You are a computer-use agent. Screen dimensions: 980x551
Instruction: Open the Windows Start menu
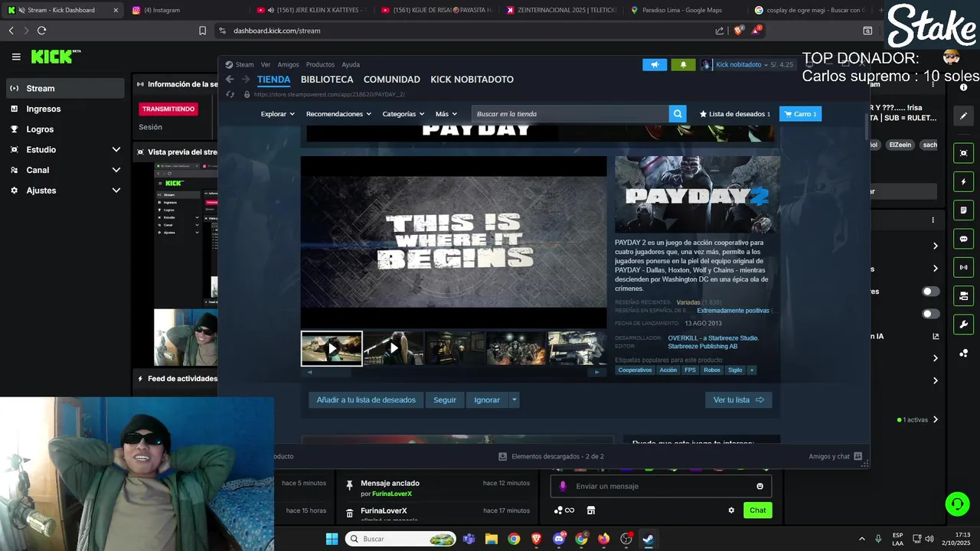tap(332, 539)
